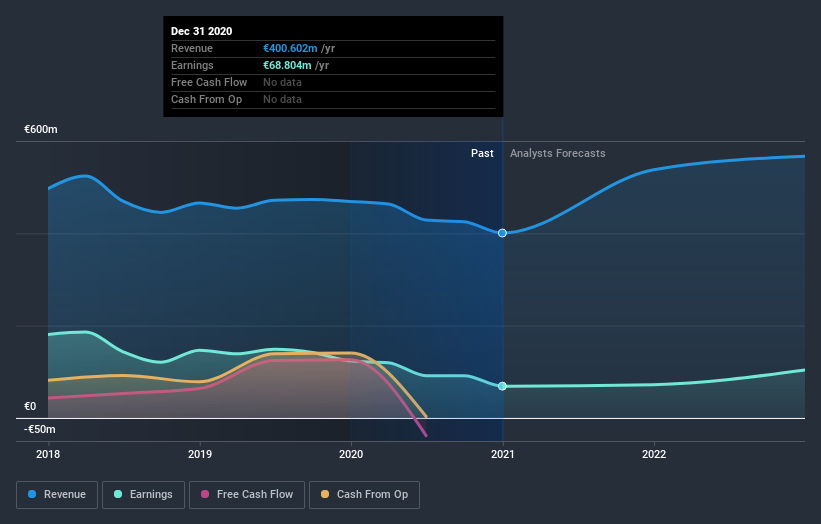
Task: Click the tooltip Free Cash Flow row label
Action: pos(209,82)
